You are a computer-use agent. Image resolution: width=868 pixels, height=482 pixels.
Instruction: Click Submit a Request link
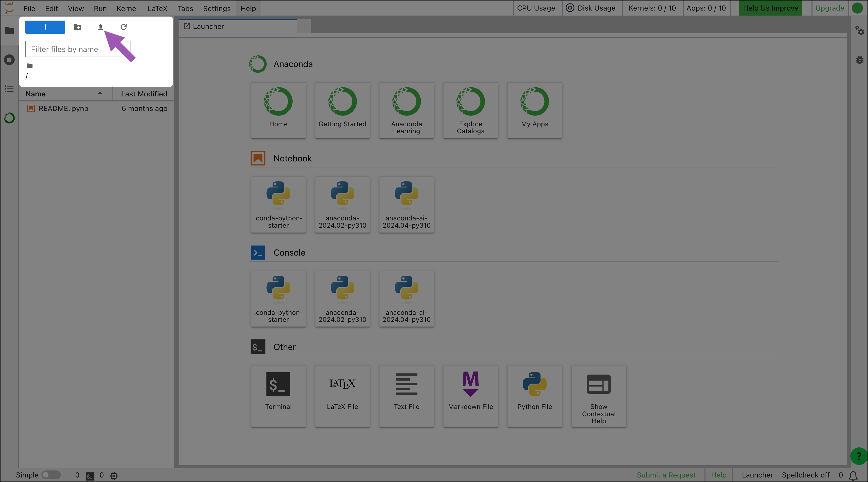coord(666,475)
